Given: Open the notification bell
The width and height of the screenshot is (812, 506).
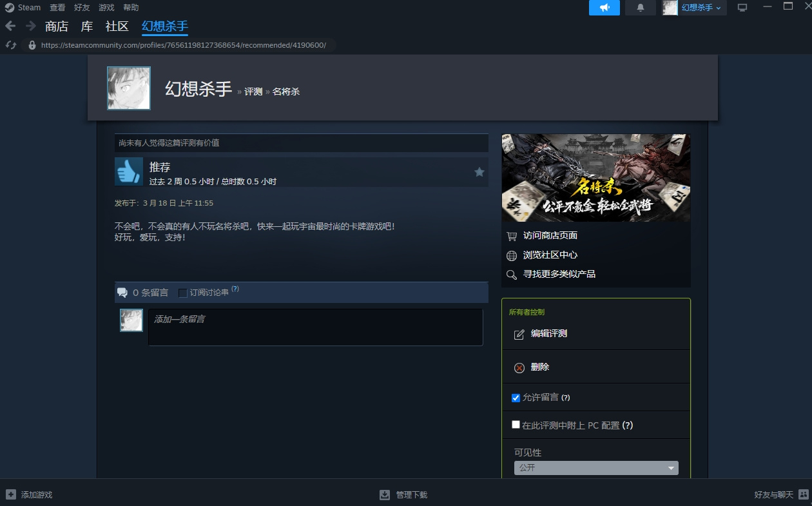Looking at the screenshot, I should point(641,8).
